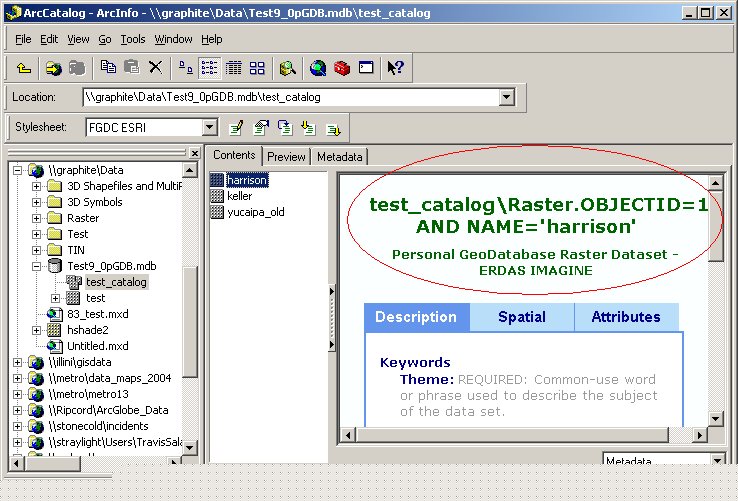
Task: Switch to the Metadata tab
Action: click(x=339, y=157)
